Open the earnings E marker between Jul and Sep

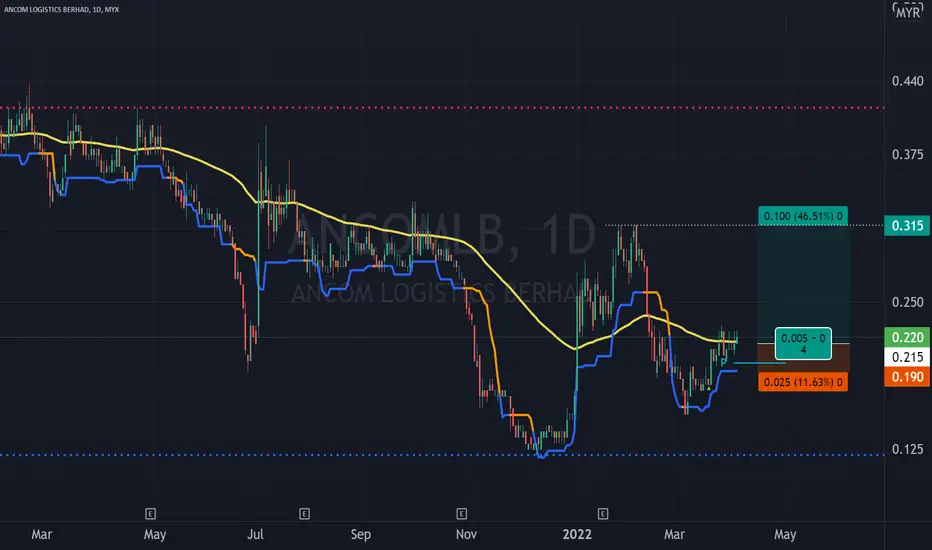(304, 513)
